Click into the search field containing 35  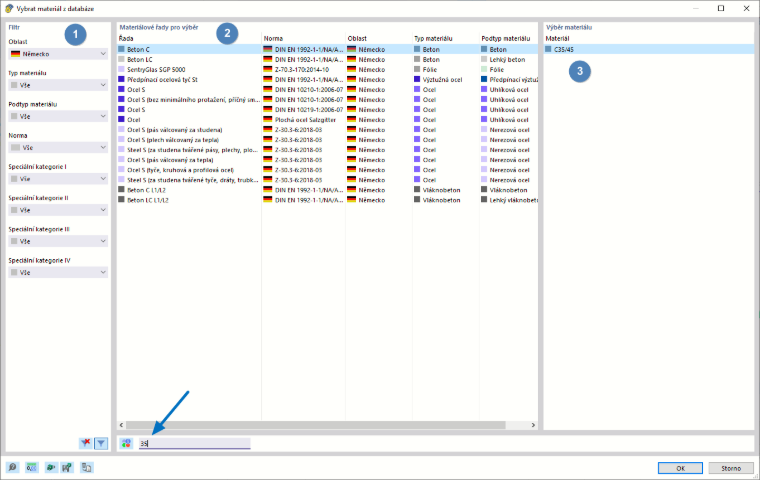(x=194, y=443)
